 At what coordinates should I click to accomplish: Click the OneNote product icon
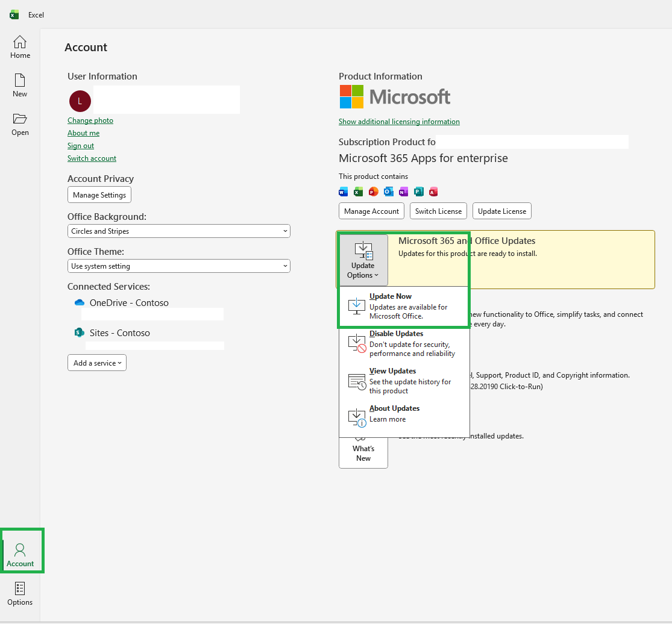403,192
